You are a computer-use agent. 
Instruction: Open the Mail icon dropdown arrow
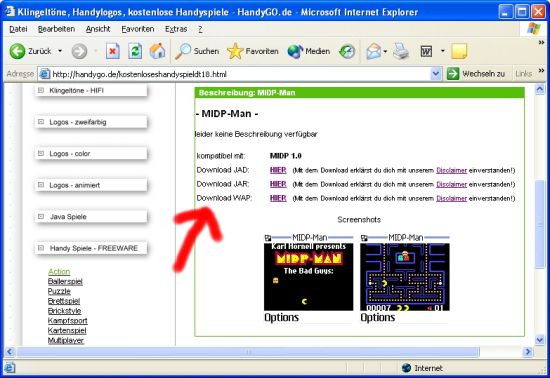385,52
